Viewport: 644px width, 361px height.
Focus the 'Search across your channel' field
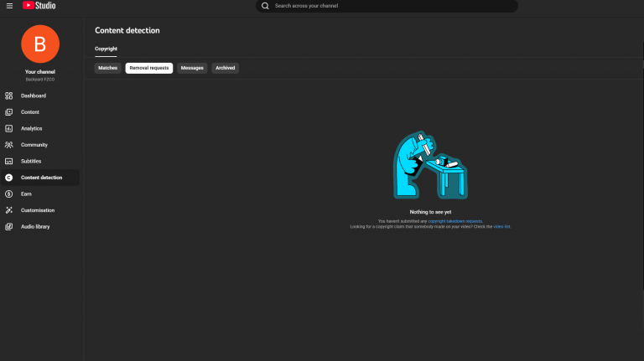click(x=387, y=6)
